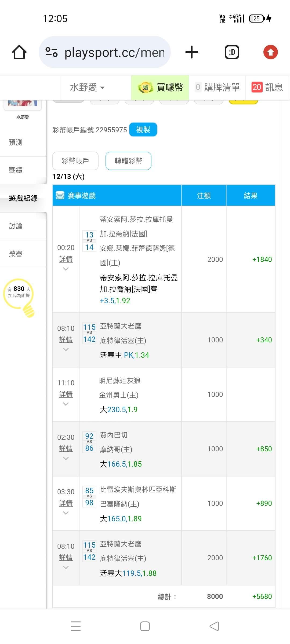The width and height of the screenshot is (290, 644).
Task: Expand details chevron for 00:20 match
Action: 66,269
